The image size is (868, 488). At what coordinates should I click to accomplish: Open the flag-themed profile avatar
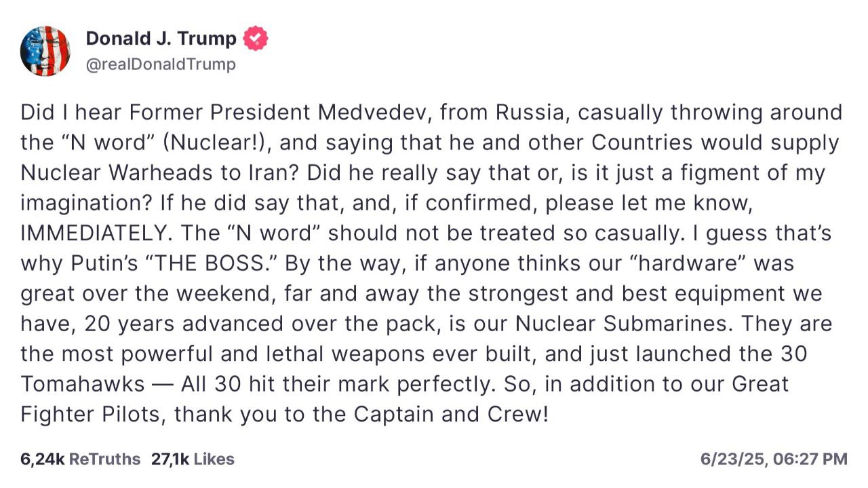[45, 51]
